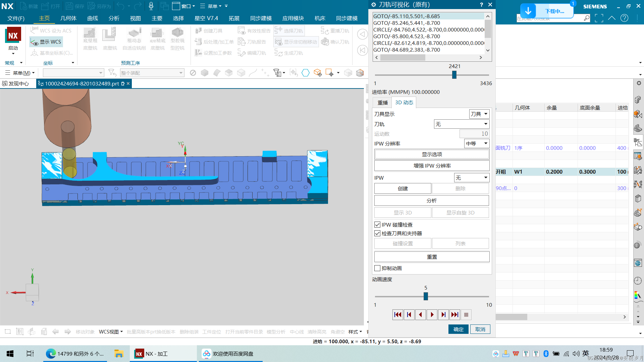This screenshot has width=644, height=362.
Task: Open the 星空 V7.4 ribbon tab
Action: [x=206, y=18]
